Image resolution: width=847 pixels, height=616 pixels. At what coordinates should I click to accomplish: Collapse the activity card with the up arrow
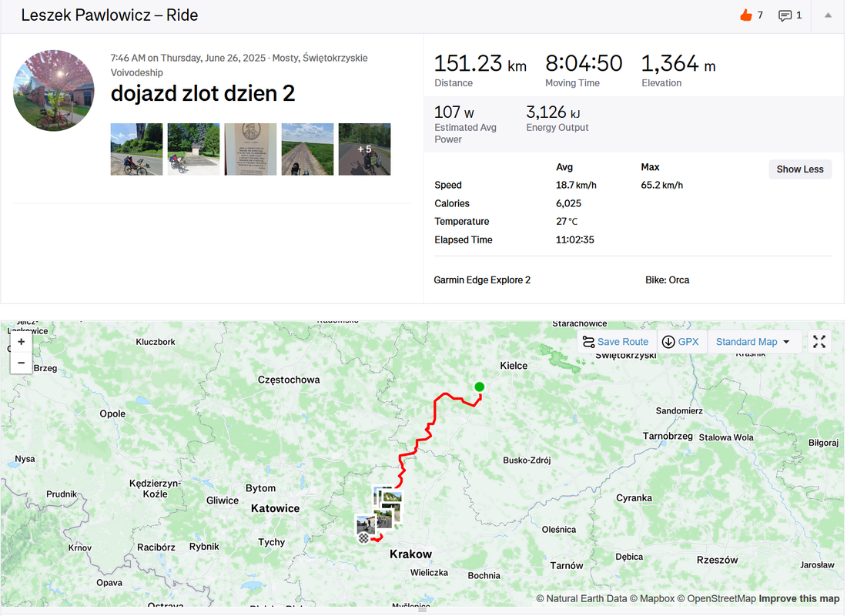click(x=828, y=15)
